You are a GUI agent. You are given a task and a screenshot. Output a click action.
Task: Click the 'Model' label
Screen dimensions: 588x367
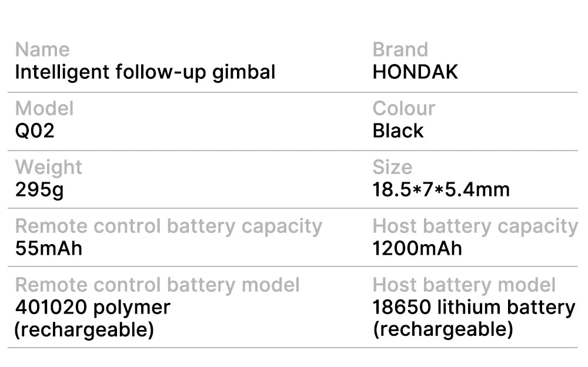coord(44,108)
